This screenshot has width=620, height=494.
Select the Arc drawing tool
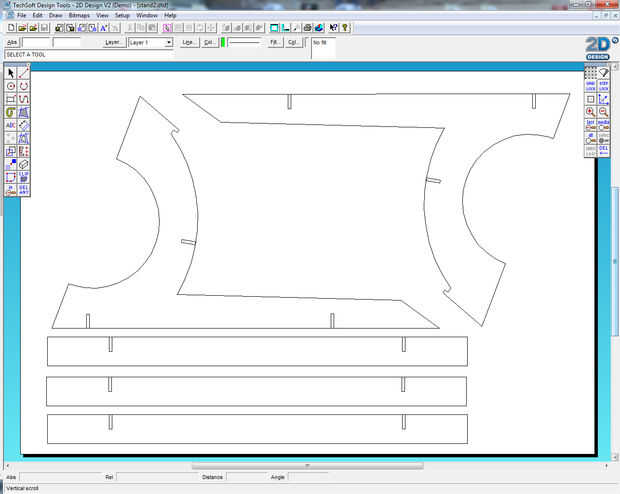24,86
